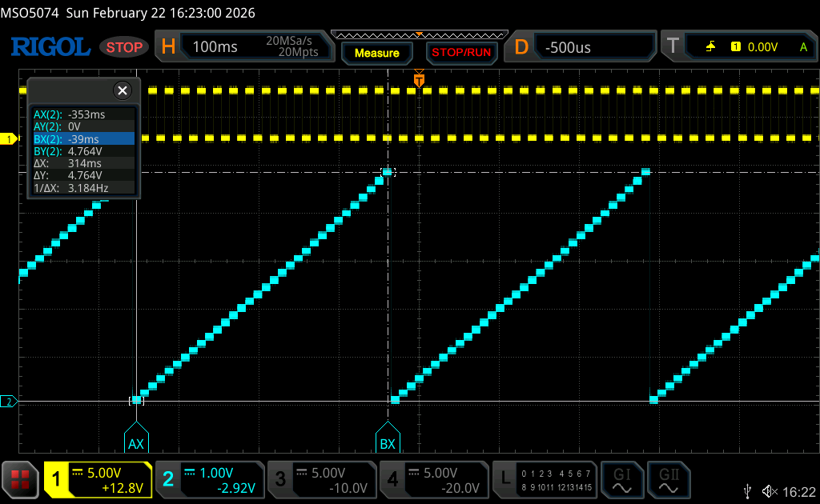Screen dimensions: 820x504
Task: Click channel 1 yellow ground level marker
Action: 9,139
